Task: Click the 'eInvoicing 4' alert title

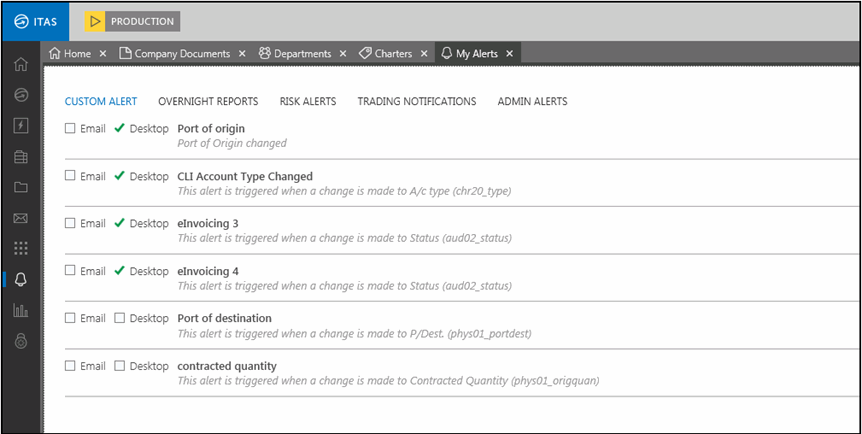Action: point(208,271)
